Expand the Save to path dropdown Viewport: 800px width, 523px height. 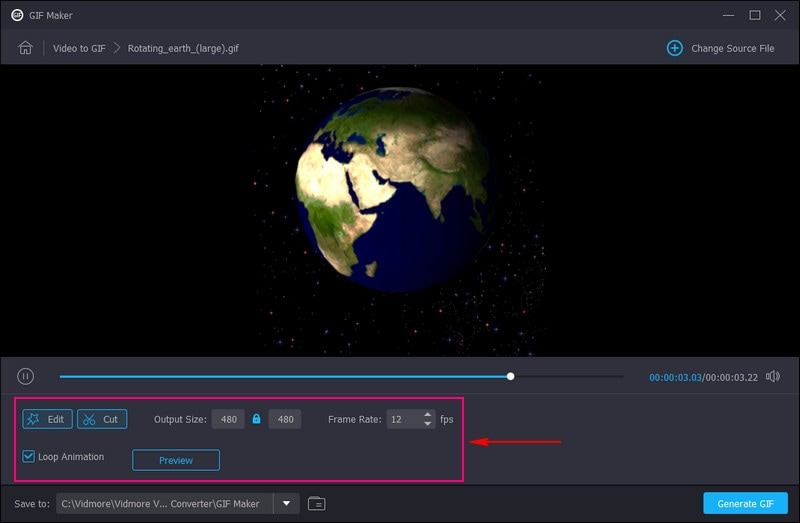[286, 503]
